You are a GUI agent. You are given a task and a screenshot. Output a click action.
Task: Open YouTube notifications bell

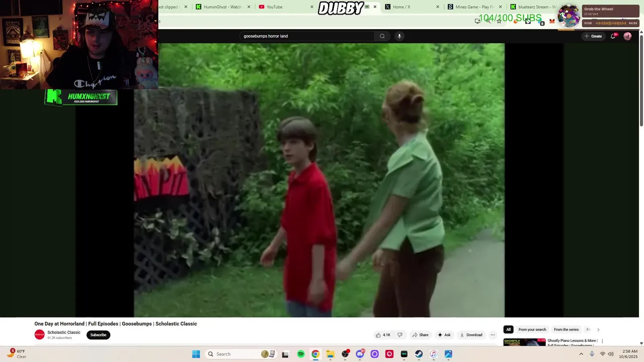pos(613,36)
